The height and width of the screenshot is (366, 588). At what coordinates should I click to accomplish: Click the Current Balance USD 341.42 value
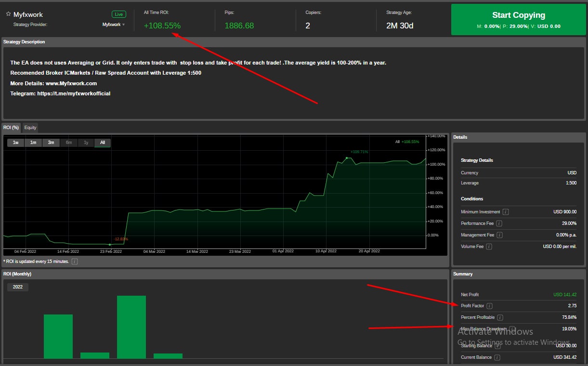564,357
